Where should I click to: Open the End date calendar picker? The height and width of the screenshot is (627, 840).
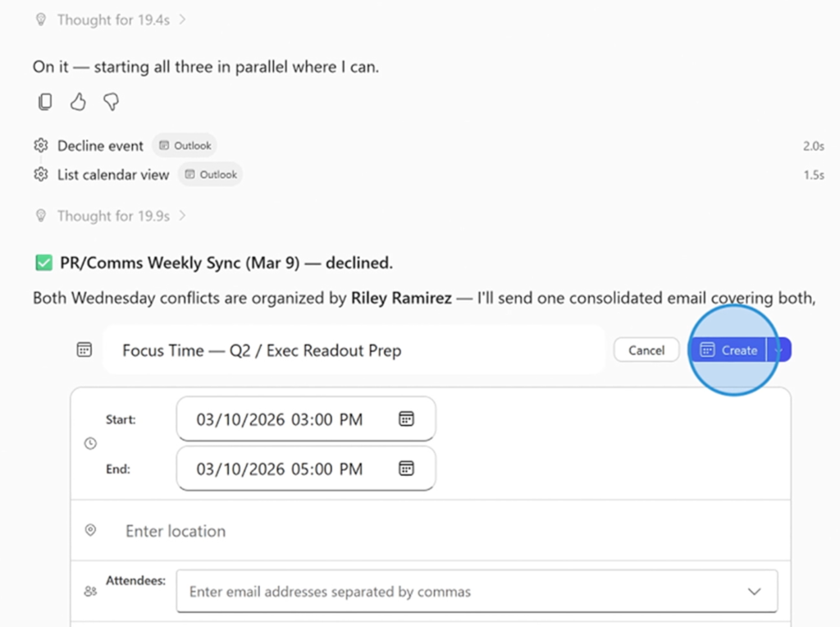point(406,469)
